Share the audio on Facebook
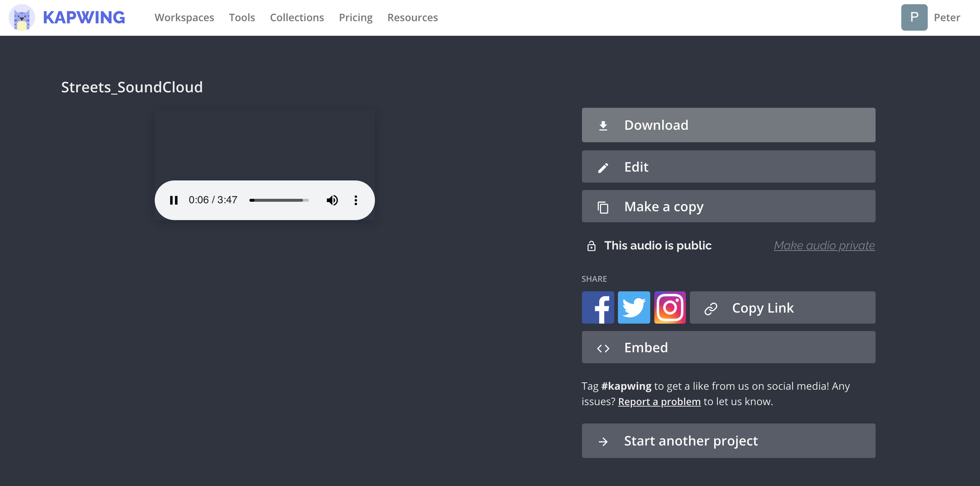The width and height of the screenshot is (980, 486). click(597, 308)
